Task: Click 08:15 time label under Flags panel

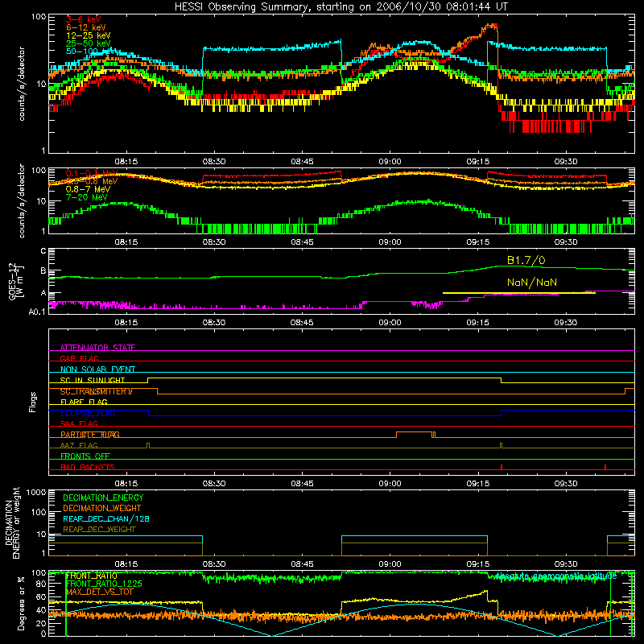Action: point(126,484)
